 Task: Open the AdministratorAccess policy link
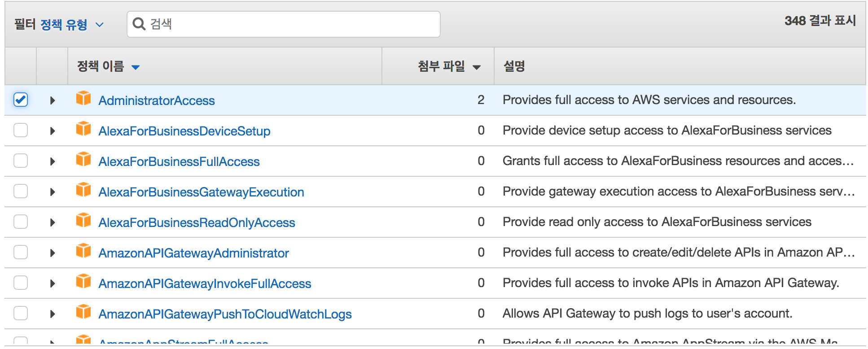pos(157,100)
